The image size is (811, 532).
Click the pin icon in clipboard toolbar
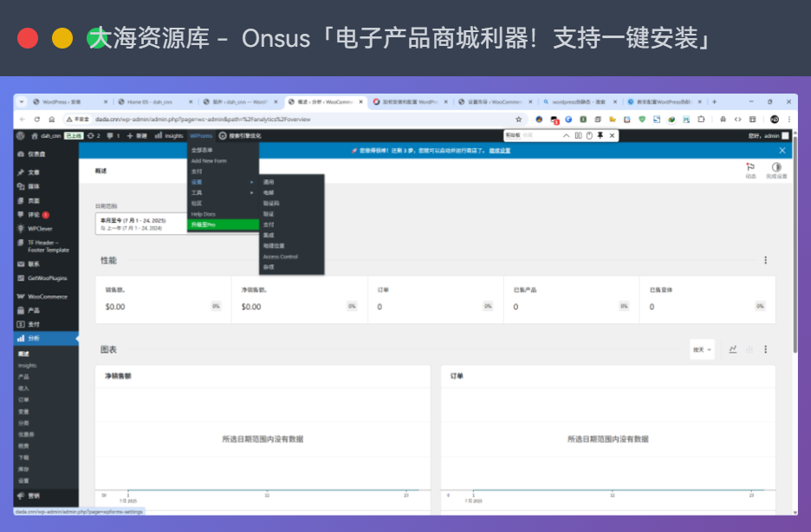[600, 136]
